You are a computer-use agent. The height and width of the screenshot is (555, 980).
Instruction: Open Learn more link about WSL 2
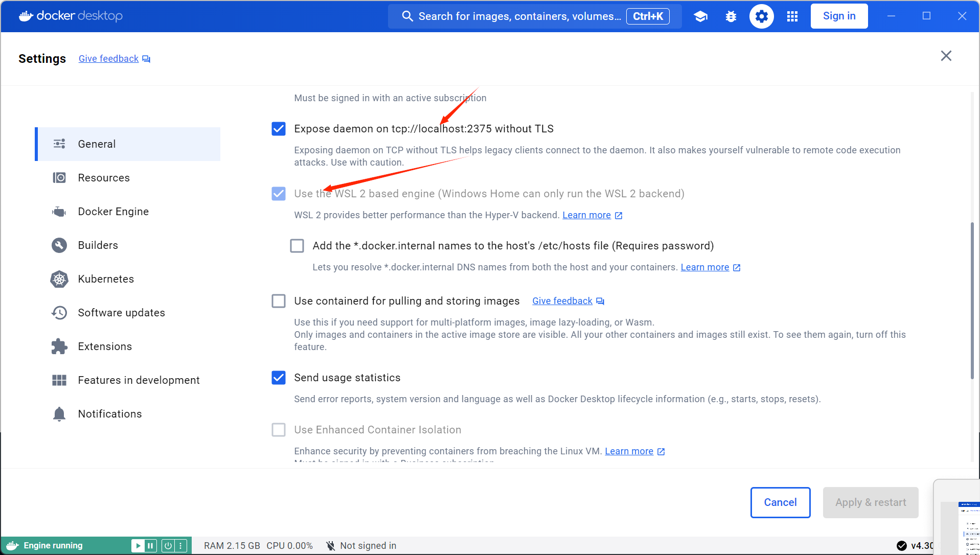pos(586,215)
